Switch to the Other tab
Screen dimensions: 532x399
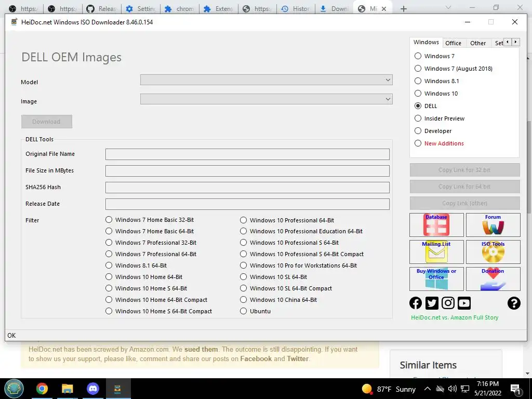tap(478, 43)
